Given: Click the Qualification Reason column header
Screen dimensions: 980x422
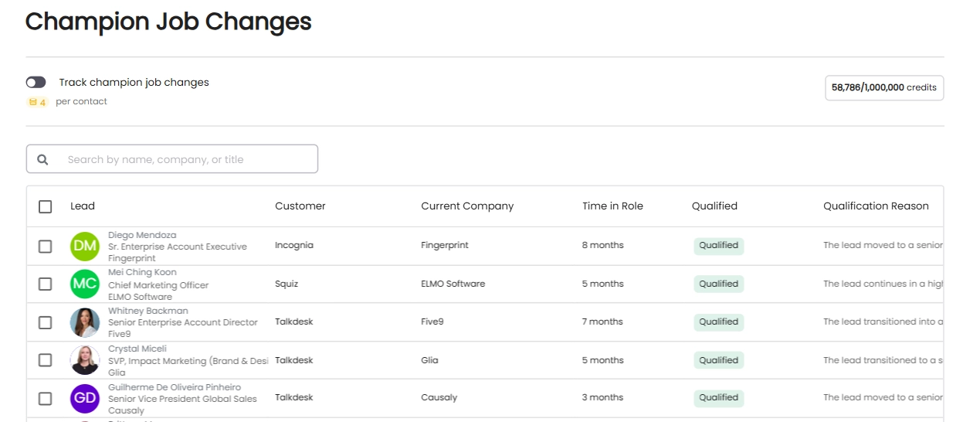Looking at the screenshot, I should coord(876,206).
